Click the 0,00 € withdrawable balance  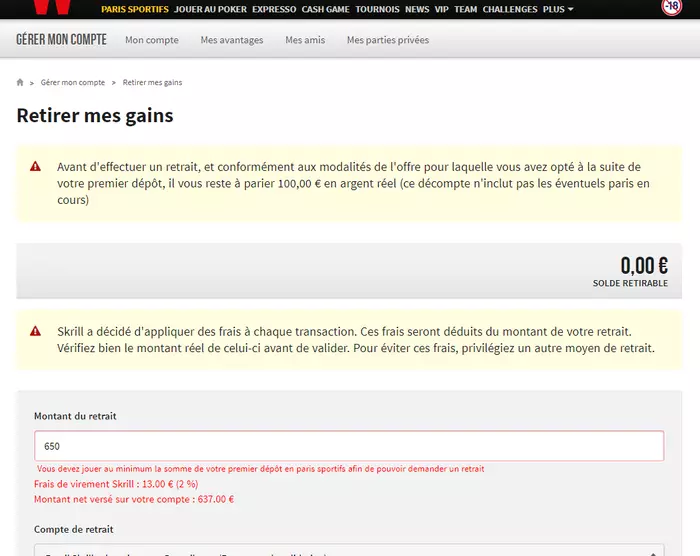pyautogui.click(x=644, y=266)
